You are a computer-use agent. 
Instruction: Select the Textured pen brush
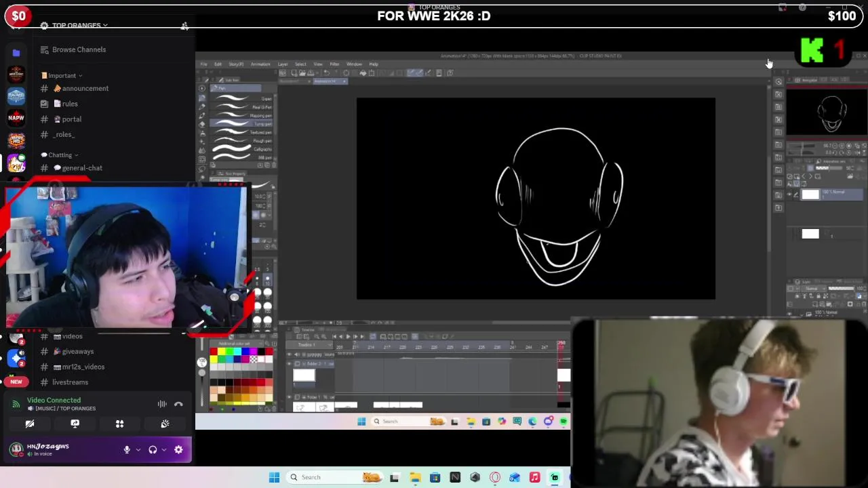click(x=241, y=132)
